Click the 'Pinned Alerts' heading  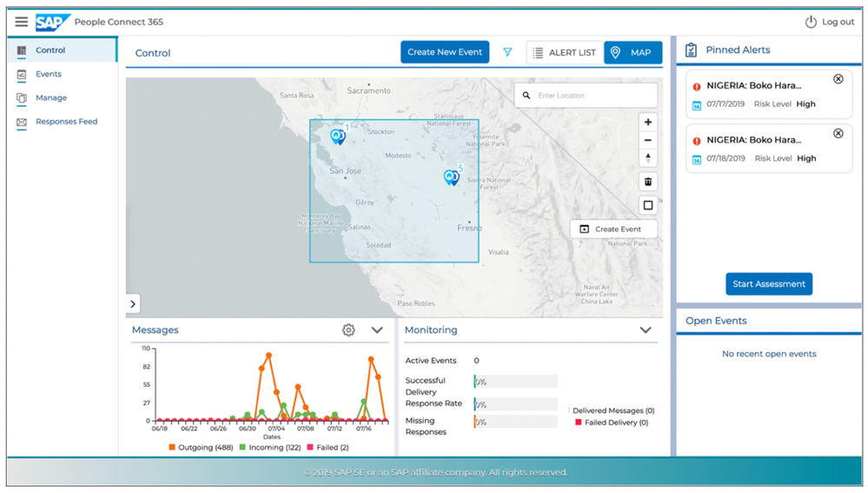738,50
